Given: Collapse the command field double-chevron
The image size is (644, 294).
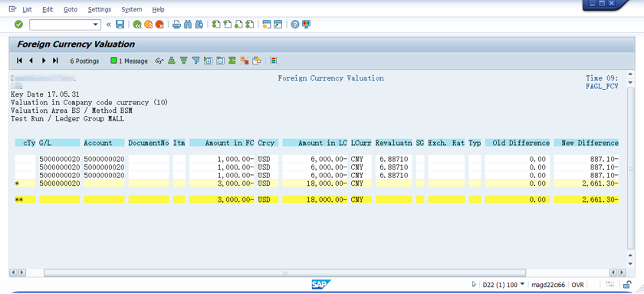Looking at the screenshot, I should tap(108, 25).
